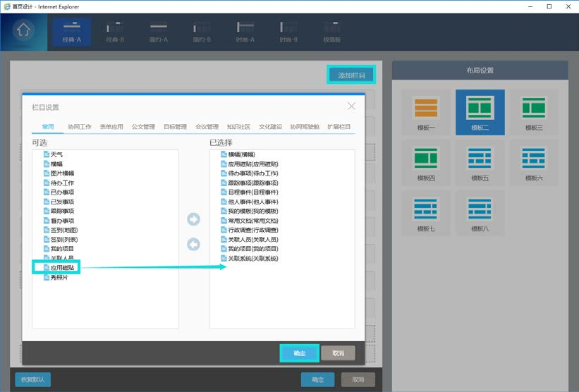
Task: Go to the home icon
Action: point(24,32)
